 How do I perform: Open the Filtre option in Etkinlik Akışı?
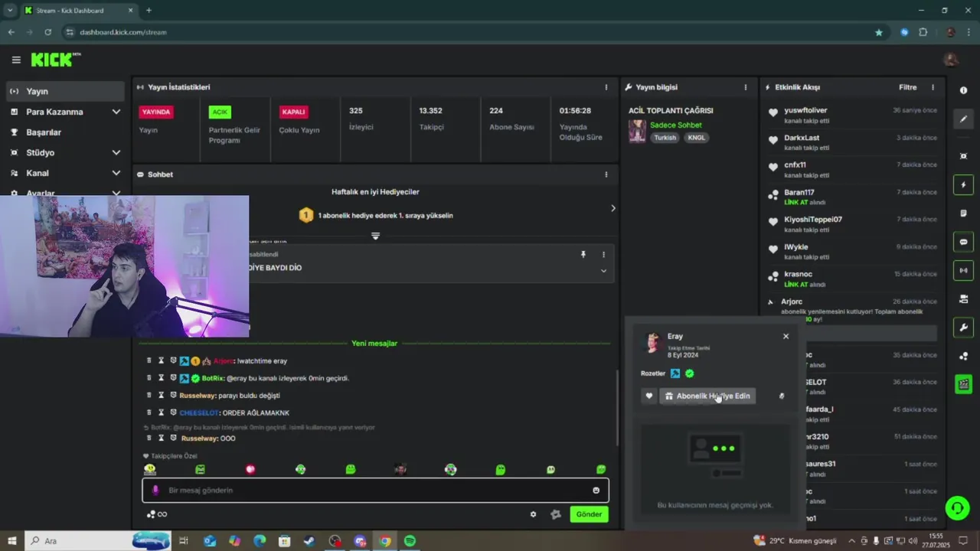[x=907, y=87]
